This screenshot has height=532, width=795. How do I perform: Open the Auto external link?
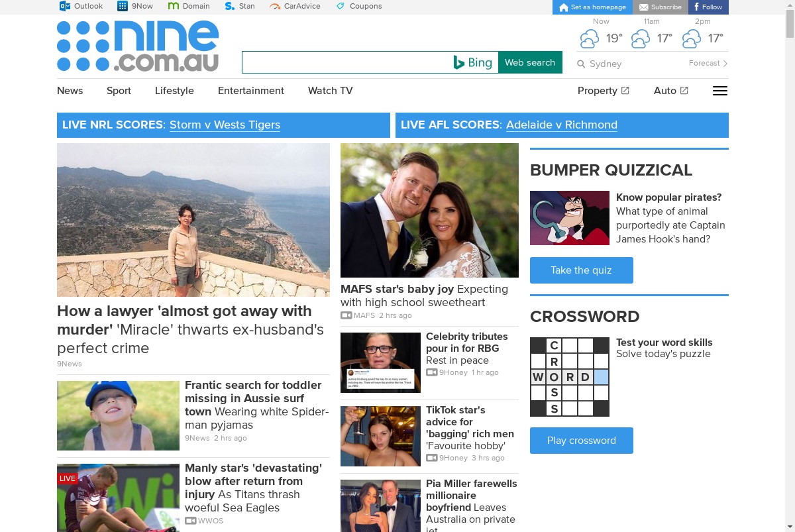pyautogui.click(x=671, y=91)
